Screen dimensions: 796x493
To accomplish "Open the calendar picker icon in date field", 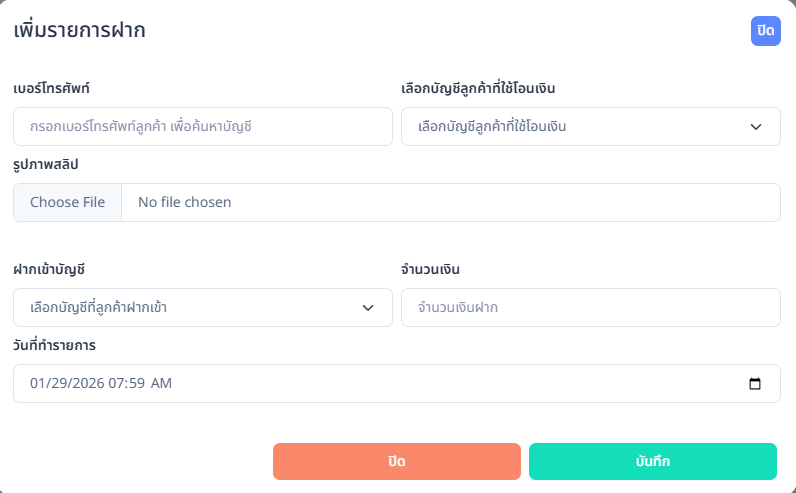I will [x=755, y=384].
